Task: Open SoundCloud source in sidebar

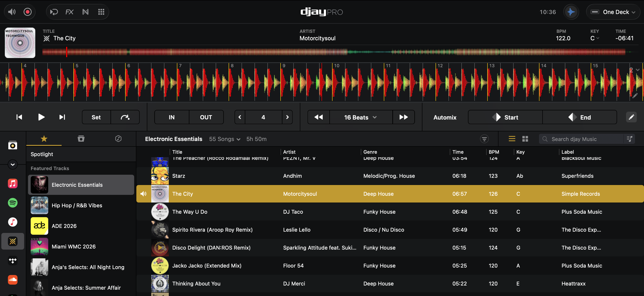Action: pyautogui.click(x=12, y=280)
